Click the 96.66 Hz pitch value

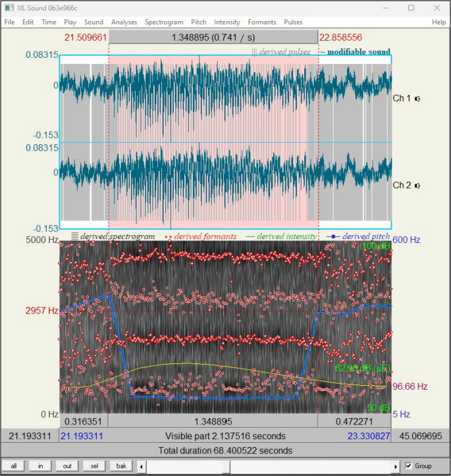click(x=410, y=386)
